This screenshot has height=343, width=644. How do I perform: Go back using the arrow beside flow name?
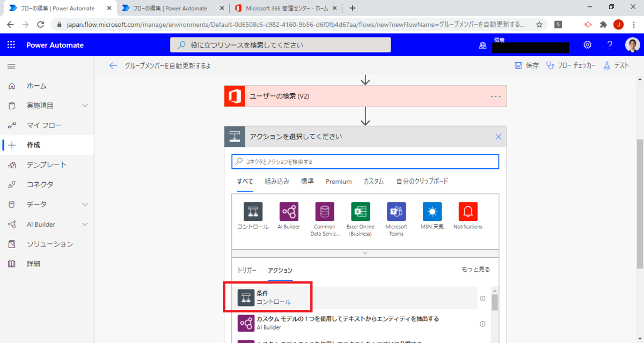[113, 65]
